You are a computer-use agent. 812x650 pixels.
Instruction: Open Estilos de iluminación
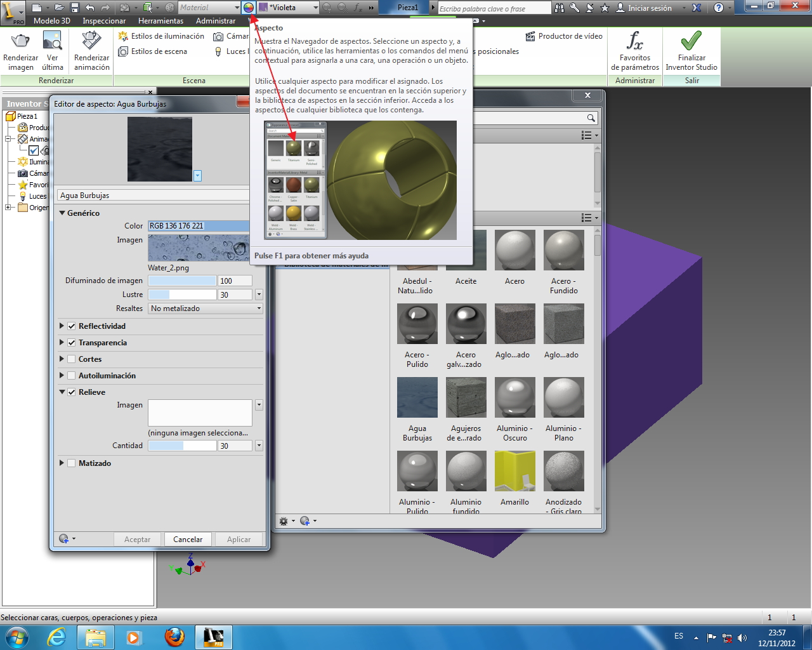161,36
